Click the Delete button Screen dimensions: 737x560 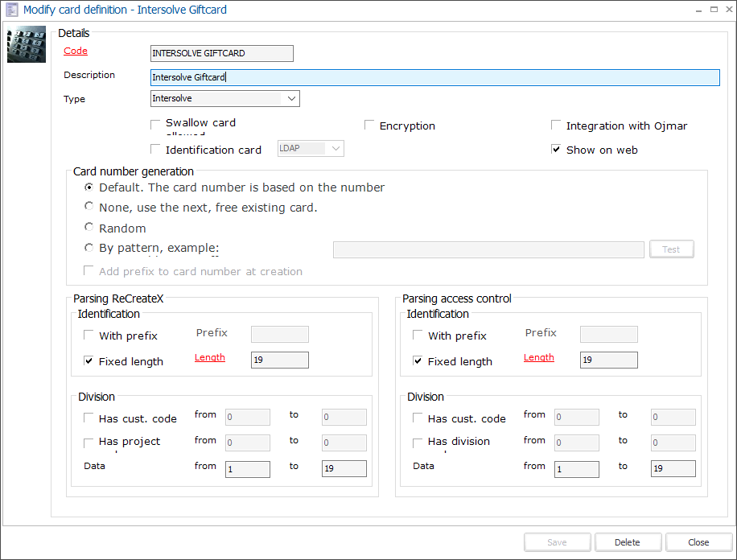(x=628, y=542)
